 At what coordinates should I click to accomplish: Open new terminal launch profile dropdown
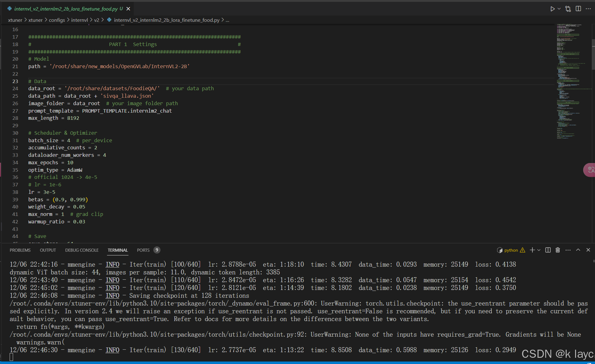(x=539, y=250)
